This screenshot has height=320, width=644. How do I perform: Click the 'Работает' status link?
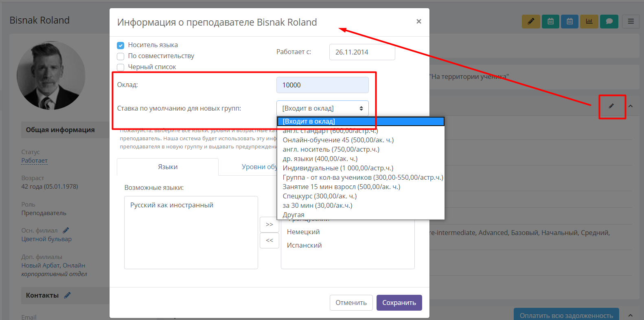pyautogui.click(x=35, y=161)
